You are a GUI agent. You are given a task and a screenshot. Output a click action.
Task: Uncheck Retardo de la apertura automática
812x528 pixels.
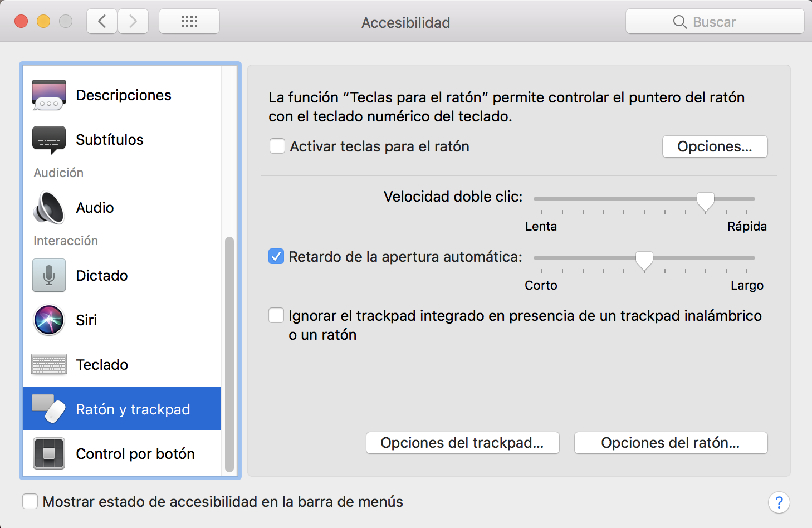pyautogui.click(x=276, y=257)
